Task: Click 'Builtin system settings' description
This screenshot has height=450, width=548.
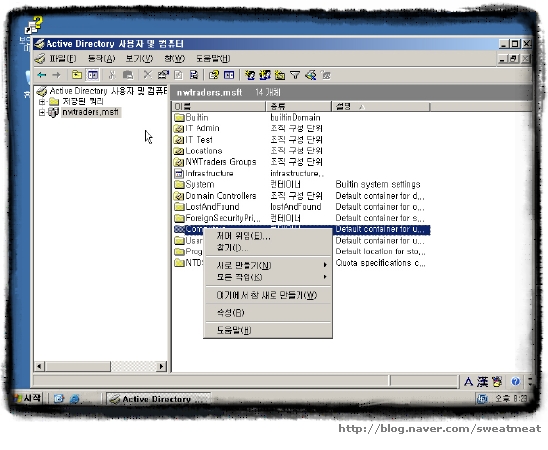Action: pos(378,184)
